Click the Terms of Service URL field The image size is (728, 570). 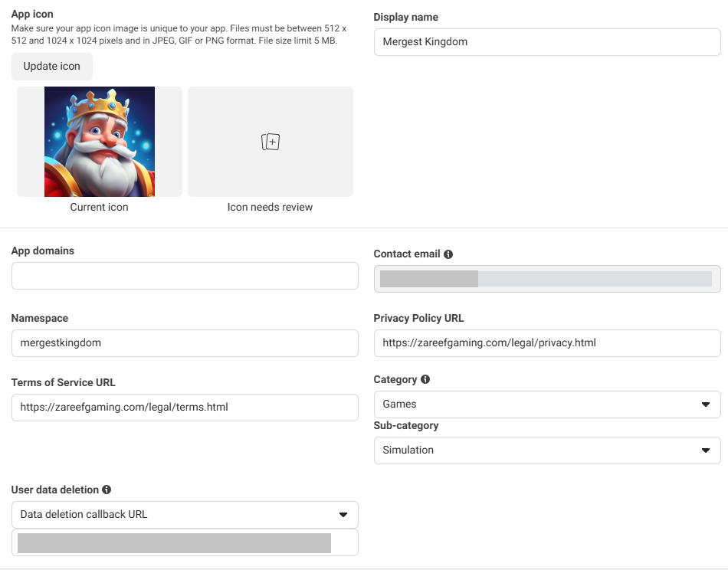[x=184, y=407]
